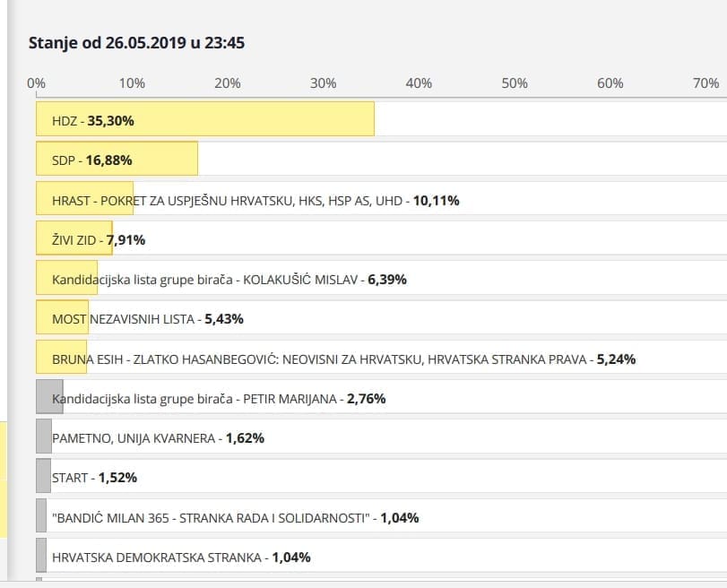This screenshot has width=727, height=588.
Task: Select the START 1,52% row
Action: pos(94,478)
